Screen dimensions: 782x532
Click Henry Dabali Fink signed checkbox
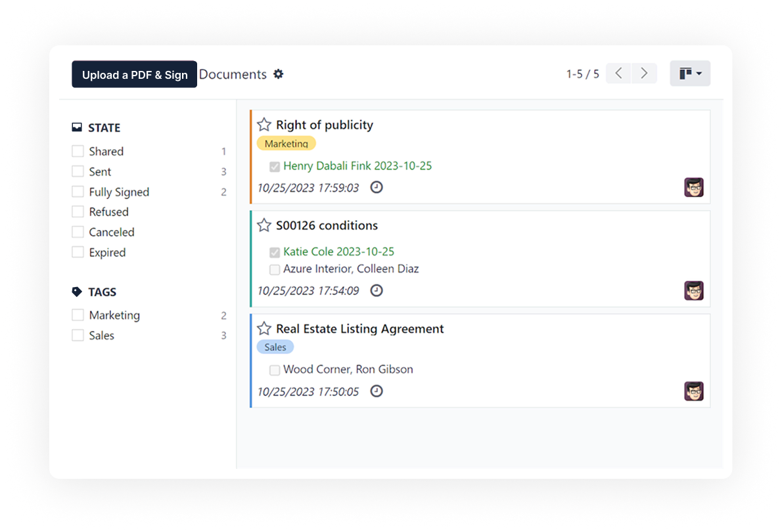click(x=274, y=167)
